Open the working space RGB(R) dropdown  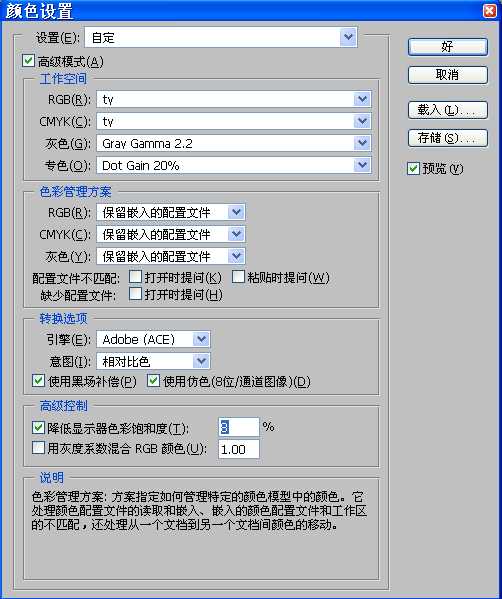pyautogui.click(x=233, y=100)
